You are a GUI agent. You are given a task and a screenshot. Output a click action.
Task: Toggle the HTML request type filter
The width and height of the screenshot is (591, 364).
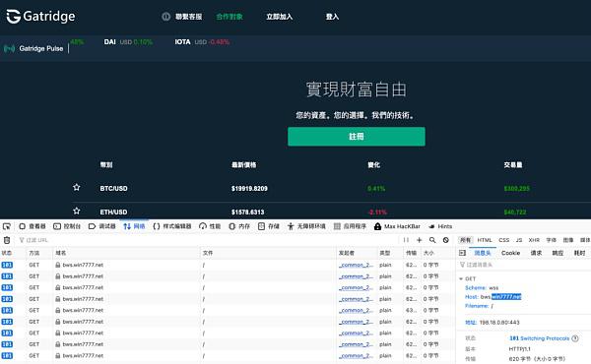pyautogui.click(x=485, y=240)
